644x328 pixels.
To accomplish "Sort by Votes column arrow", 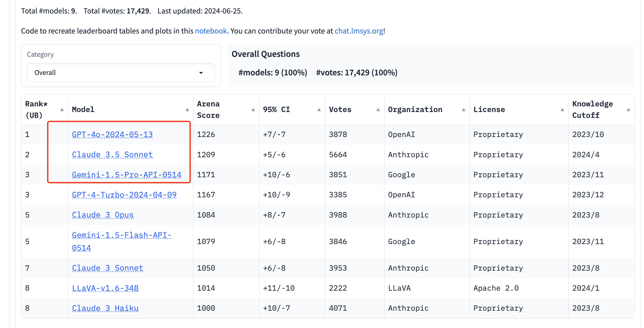I will click(x=378, y=110).
